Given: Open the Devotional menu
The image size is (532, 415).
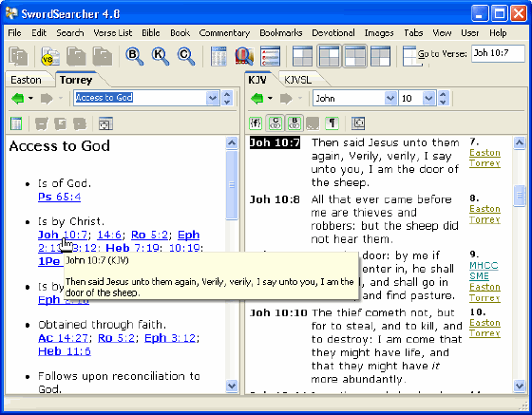Looking at the screenshot, I should (x=333, y=33).
